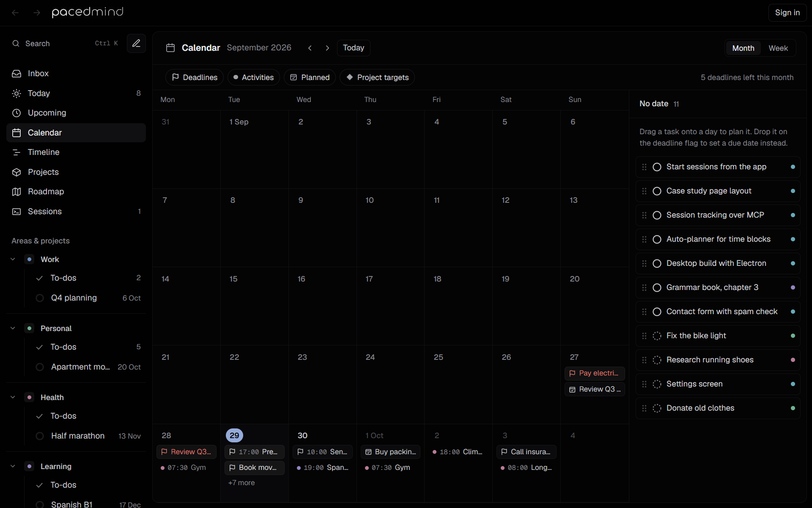Grab the drag handle of Start sessions from the app
The height and width of the screenshot is (508, 812).
click(x=644, y=167)
